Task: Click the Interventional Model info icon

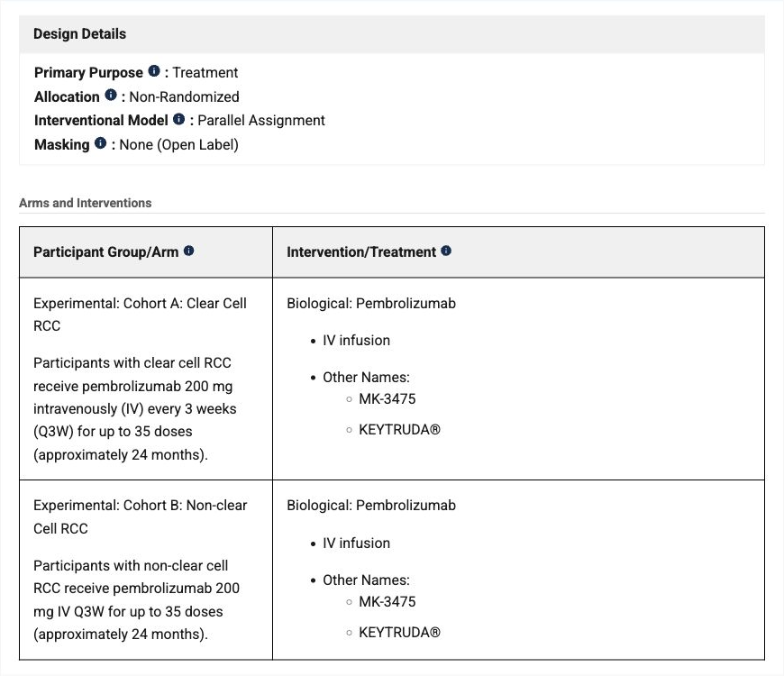Action: coord(179,119)
